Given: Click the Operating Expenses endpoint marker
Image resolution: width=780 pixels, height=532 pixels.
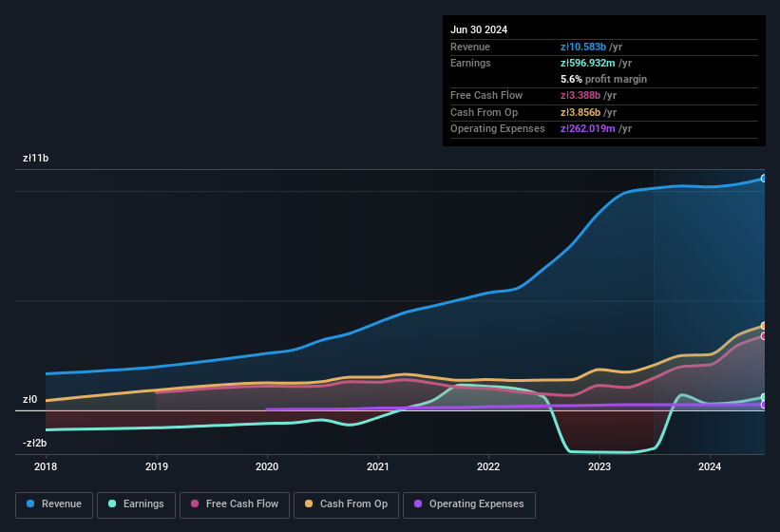Looking at the screenshot, I should [764, 405].
